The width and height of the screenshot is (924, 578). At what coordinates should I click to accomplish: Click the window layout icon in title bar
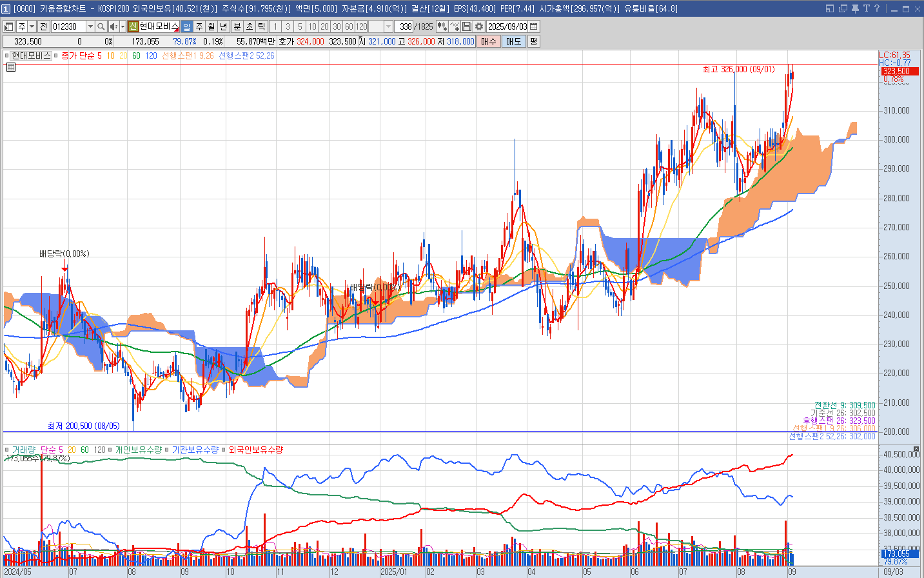coord(830,8)
